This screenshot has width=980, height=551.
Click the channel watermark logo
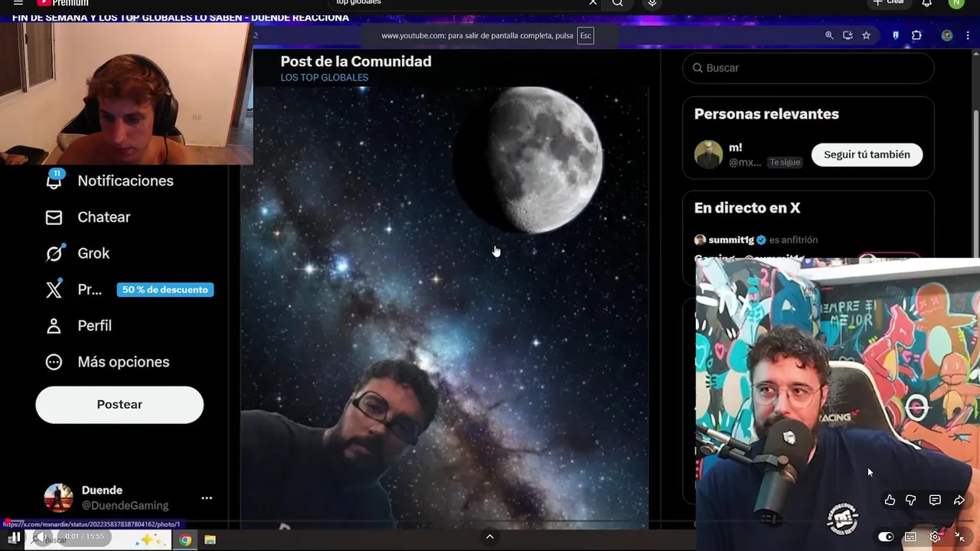tap(843, 517)
